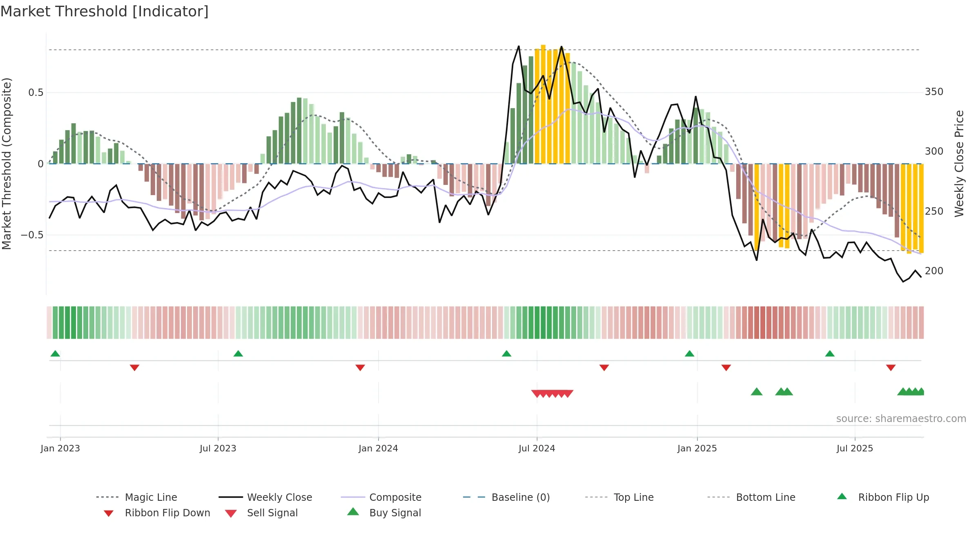Click the Buy Signal legend triangle icon
This screenshot has width=980, height=551.
pos(353,511)
